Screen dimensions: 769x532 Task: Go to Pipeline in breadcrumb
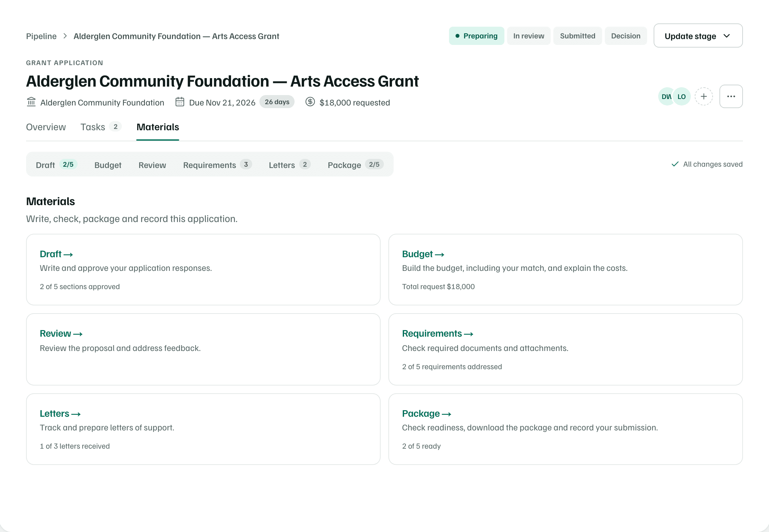coord(41,36)
